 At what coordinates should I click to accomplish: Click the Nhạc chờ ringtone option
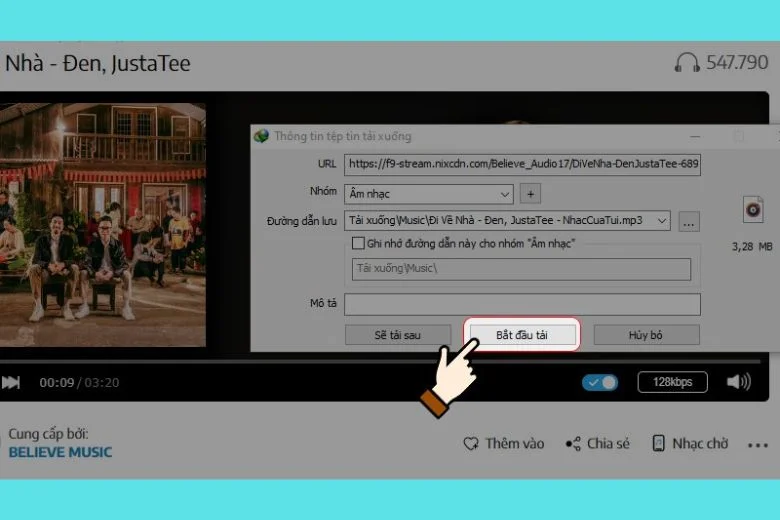(690, 443)
